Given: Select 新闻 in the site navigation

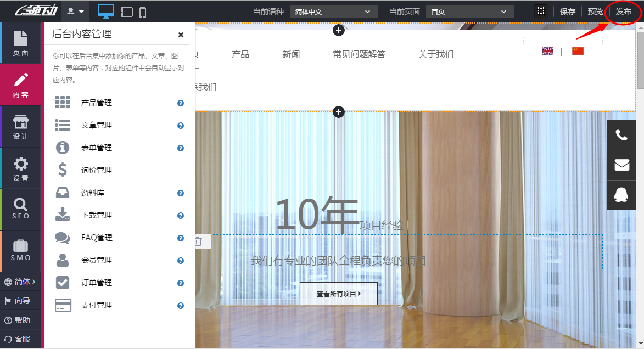Looking at the screenshot, I should point(290,54).
